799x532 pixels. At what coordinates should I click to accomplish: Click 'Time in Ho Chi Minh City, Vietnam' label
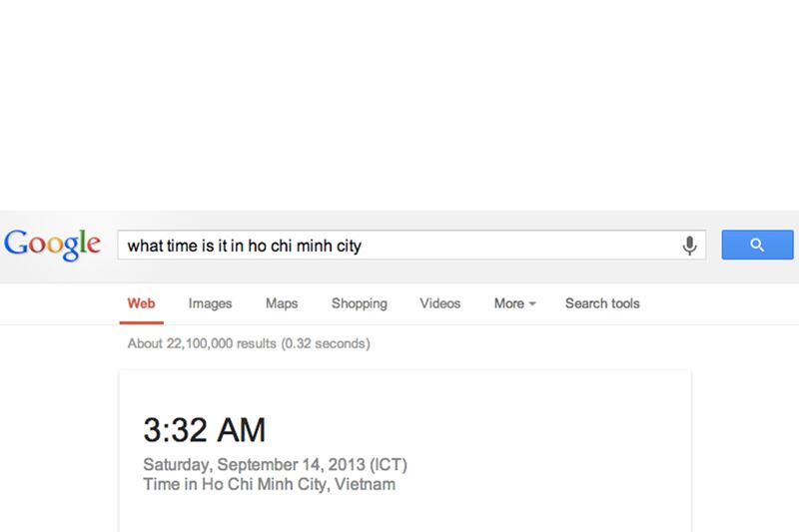click(269, 485)
